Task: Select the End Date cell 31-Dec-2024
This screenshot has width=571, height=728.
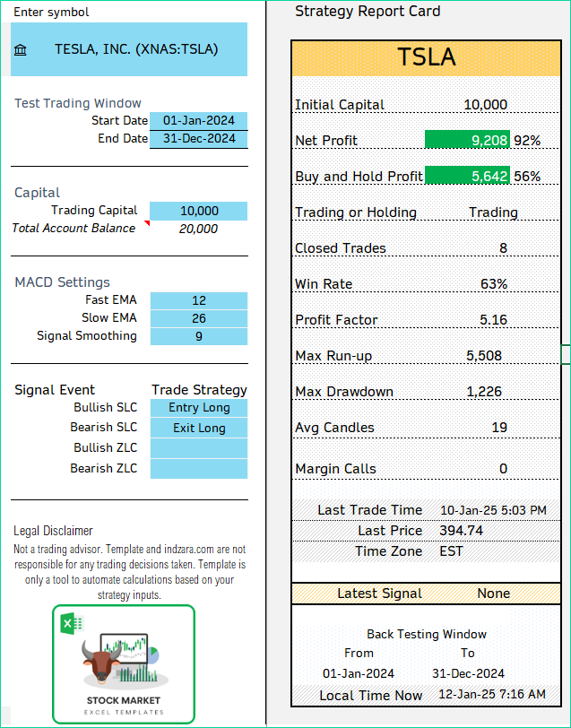Action: pyautogui.click(x=199, y=139)
